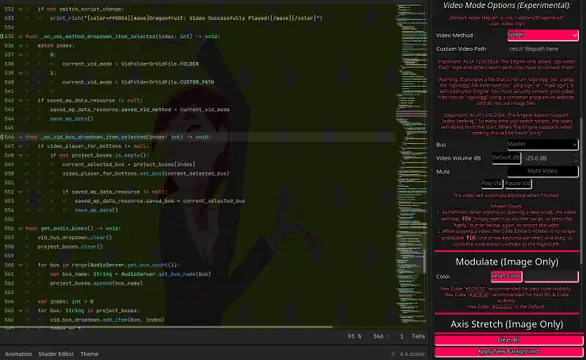Click the Reset Color button

point(506,276)
